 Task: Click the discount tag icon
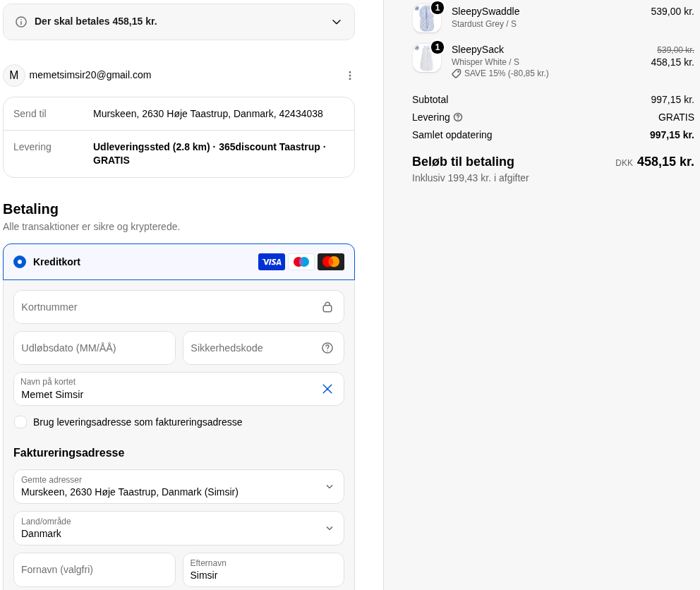pos(457,73)
